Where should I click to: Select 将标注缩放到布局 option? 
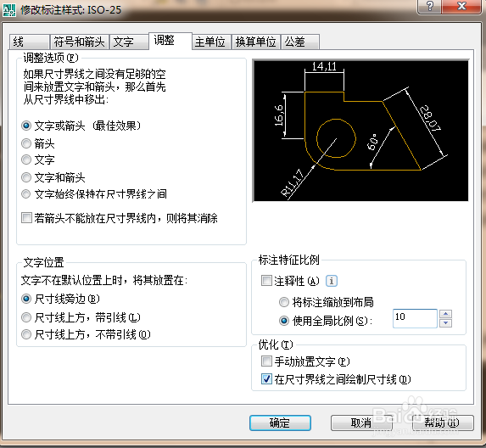[326, 302]
